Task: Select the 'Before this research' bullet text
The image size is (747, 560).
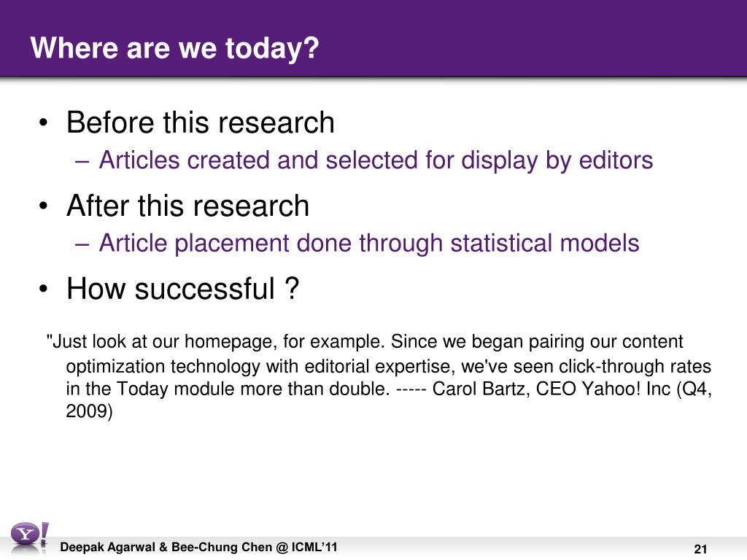Action: point(200,122)
